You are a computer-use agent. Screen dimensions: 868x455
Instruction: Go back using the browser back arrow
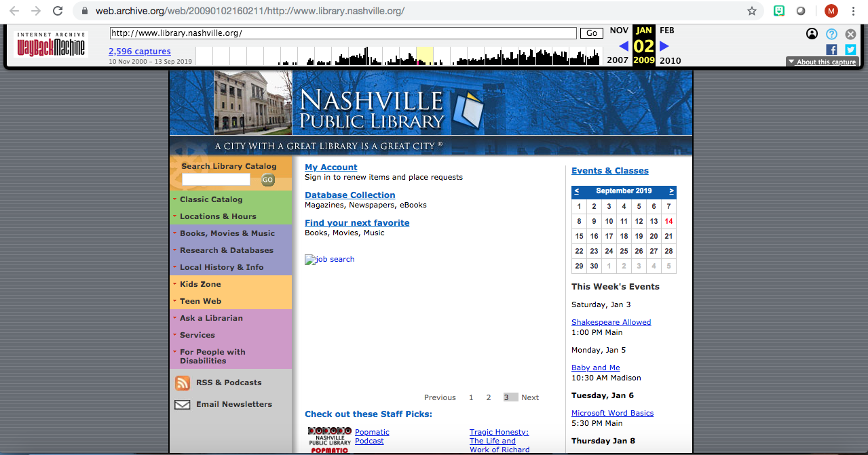point(14,11)
